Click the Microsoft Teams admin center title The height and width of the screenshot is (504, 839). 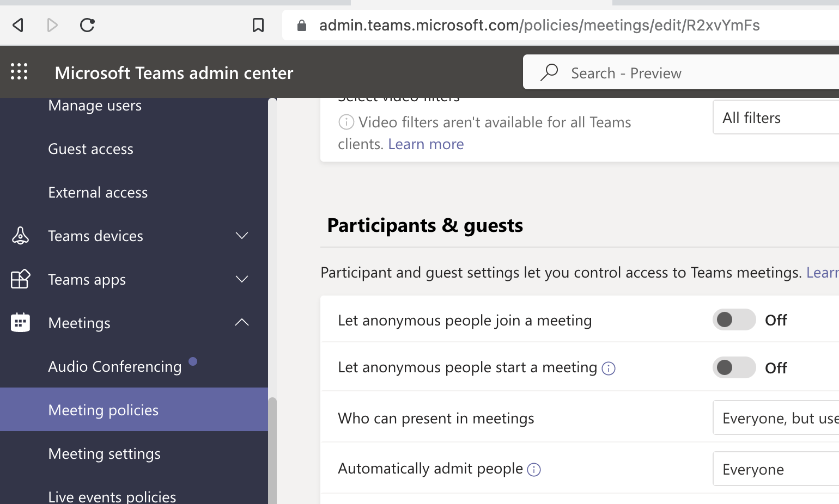point(174,73)
